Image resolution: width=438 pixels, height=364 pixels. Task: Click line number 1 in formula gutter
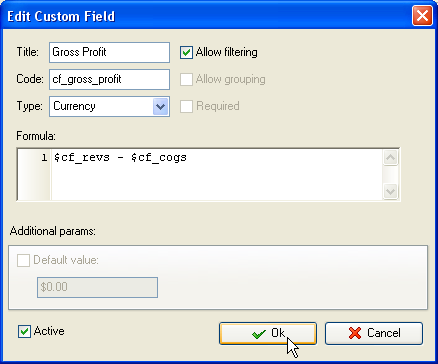click(x=45, y=158)
